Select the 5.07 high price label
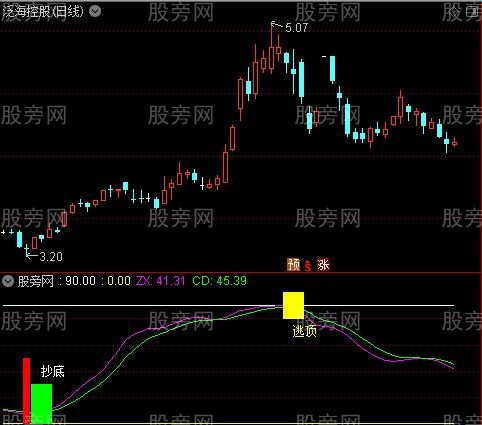Viewport: 482px width, 425px height. tap(296, 27)
